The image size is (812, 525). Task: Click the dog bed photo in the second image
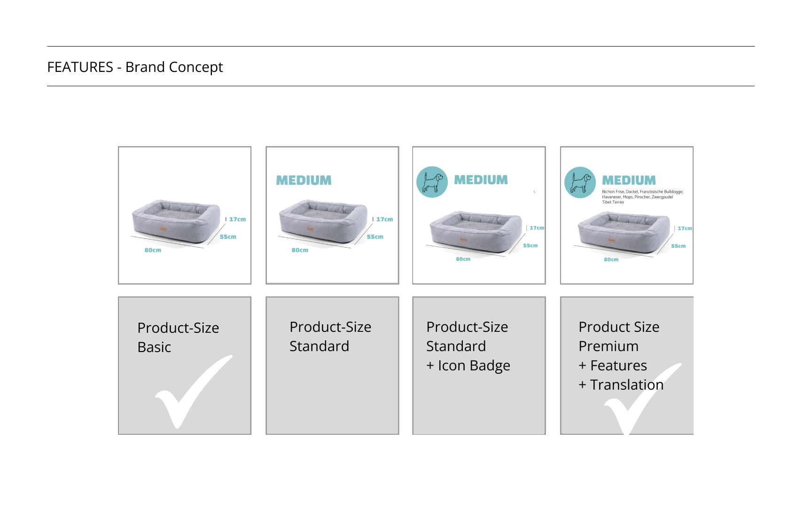323,221
